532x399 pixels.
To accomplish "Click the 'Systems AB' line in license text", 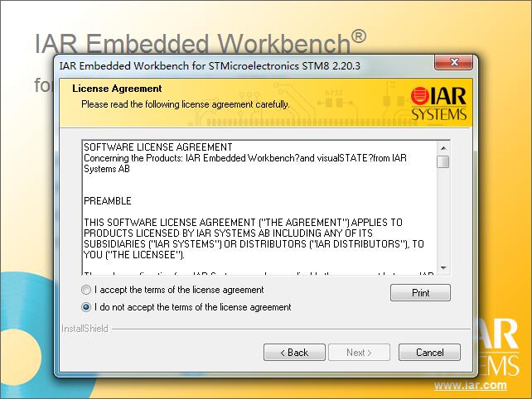I will 107,169.
